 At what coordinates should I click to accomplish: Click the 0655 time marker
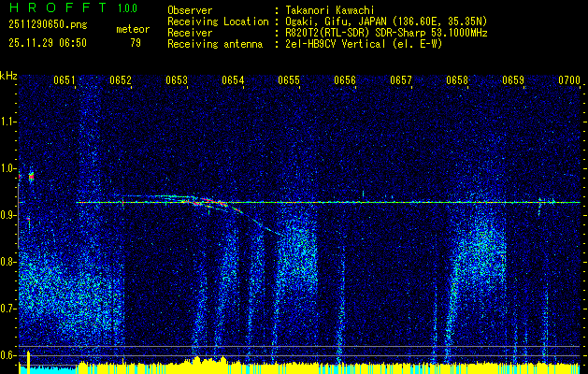click(289, 81)
